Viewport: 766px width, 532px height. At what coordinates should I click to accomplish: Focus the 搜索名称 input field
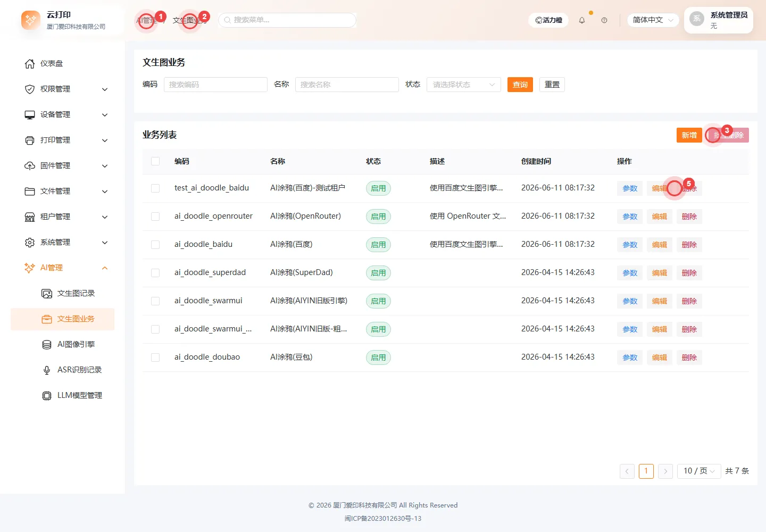(x=347, y=85)
